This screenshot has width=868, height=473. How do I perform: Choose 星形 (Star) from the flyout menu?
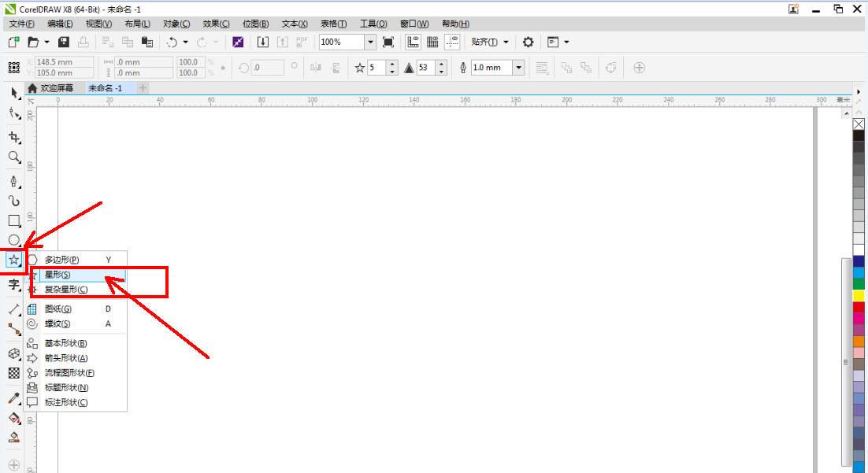coord(57,275)
